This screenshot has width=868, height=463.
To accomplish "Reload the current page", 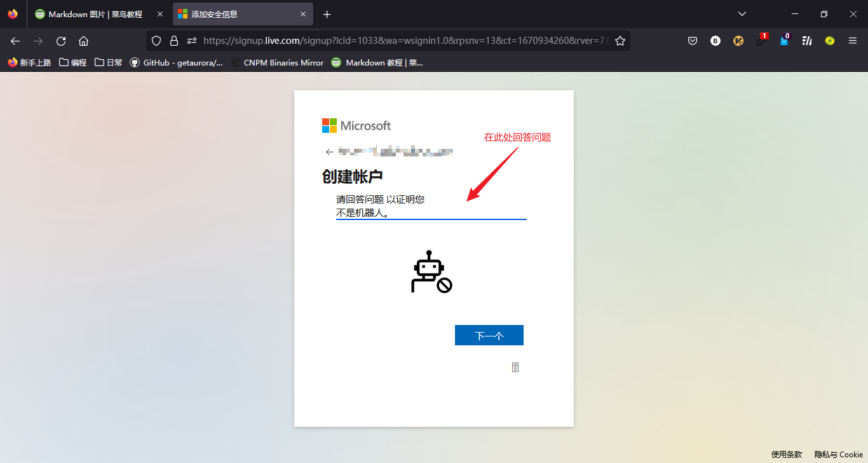I will click(x=61, y=41).
